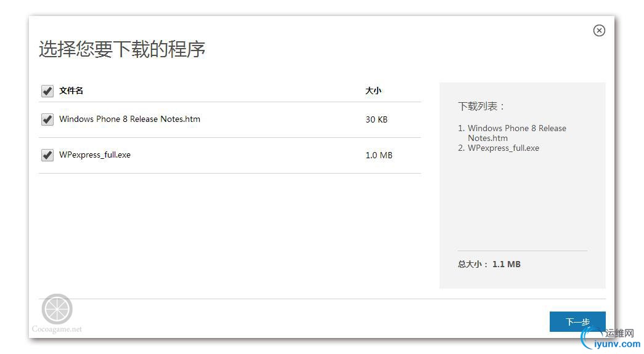Close the download selection dialog

pyautogui.click(x=599, y=31)
